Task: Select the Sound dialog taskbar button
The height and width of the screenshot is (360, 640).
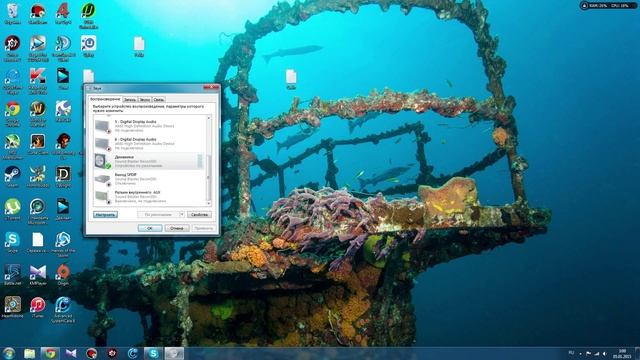Action: (174, 353)
